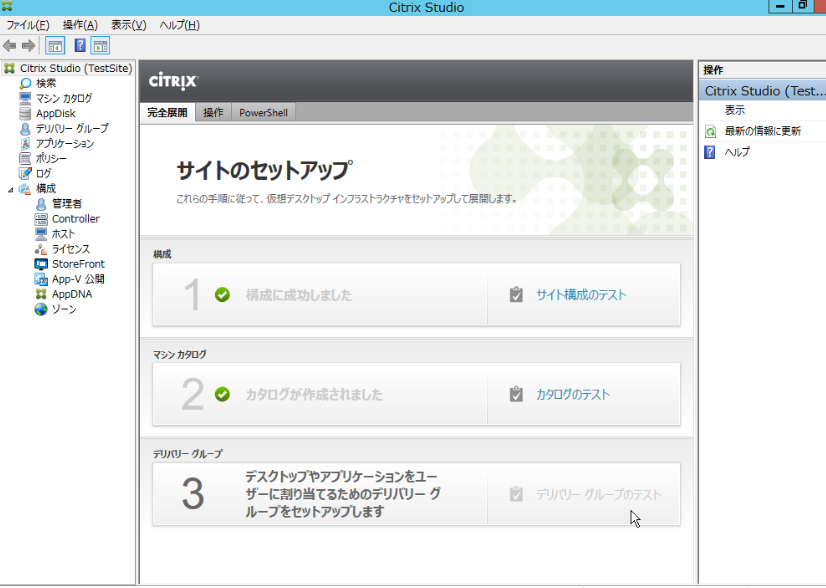Click the ポリシー document icon
Viewport: 826px width, 588px height.
coord(25,158)
